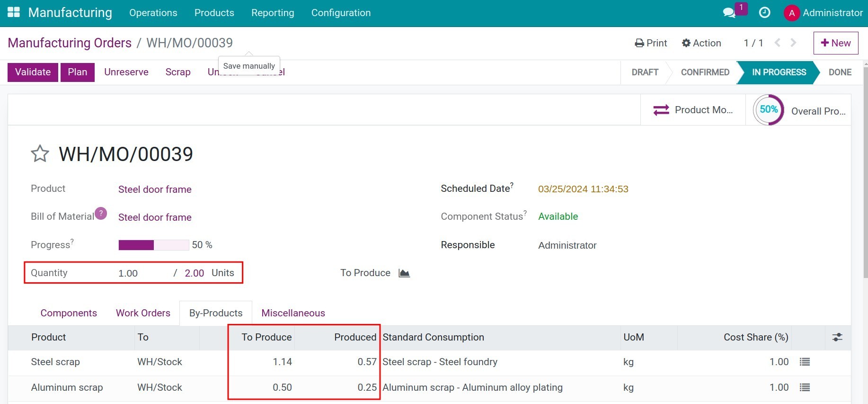
Task: Select the By-Products tab
Action: point(216,313)
